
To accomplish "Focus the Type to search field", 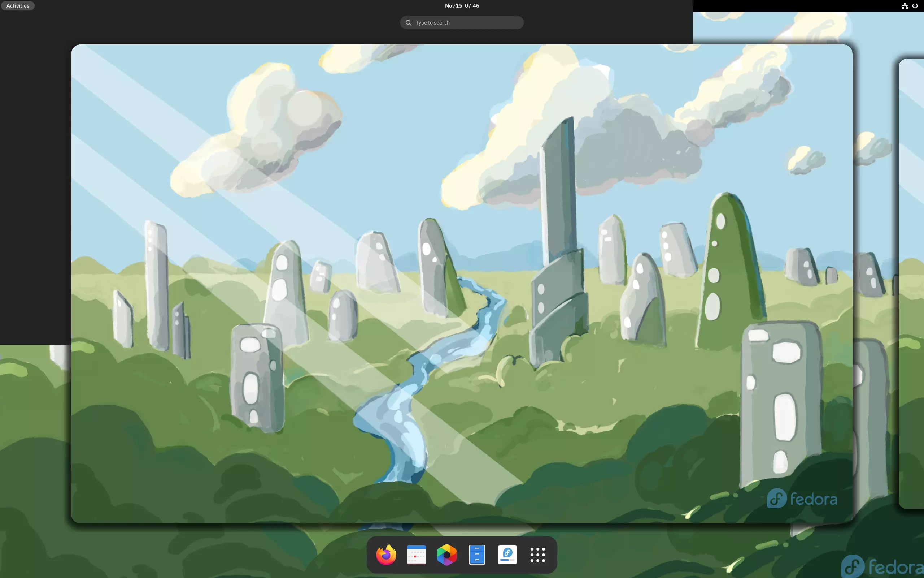I will tap(462, 22).
